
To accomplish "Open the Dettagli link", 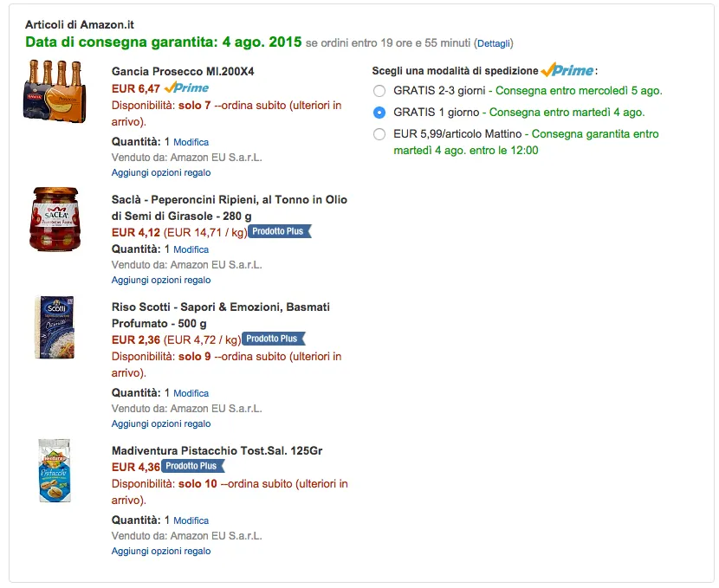I will 494,42.
